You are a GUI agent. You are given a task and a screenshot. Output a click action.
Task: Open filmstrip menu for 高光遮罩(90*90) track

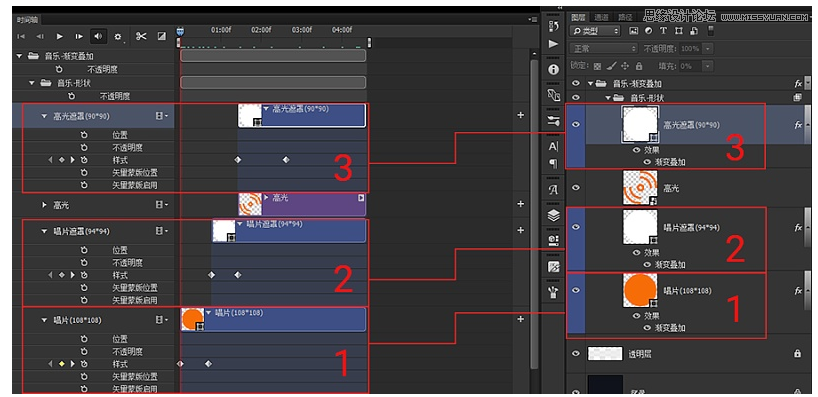pos(162,116)
